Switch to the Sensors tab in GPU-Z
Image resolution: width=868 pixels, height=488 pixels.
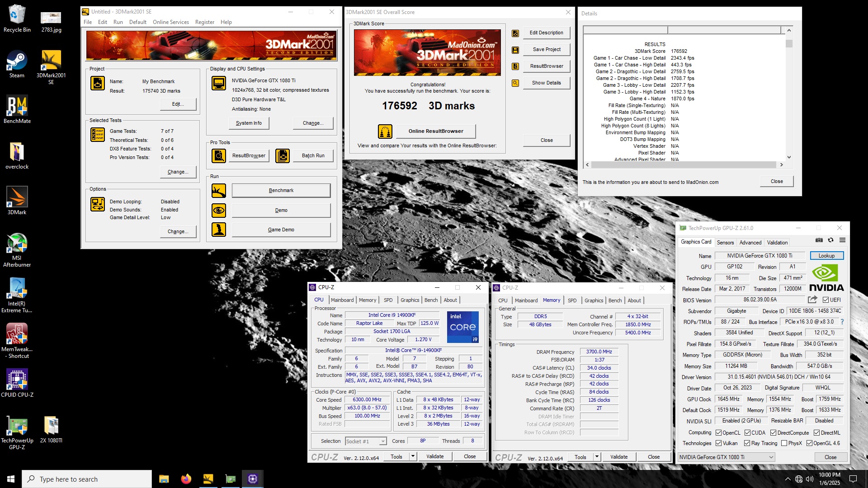(725, 243)
